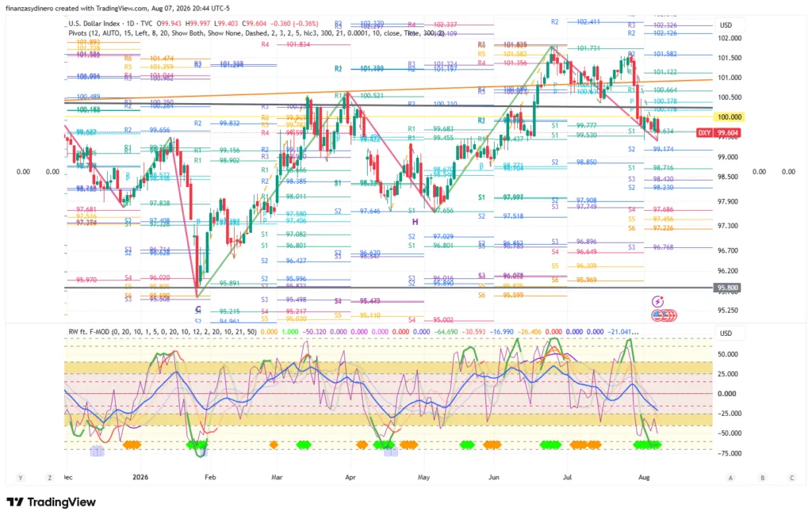Click the red DXY symbol tag

pos(704,133)
